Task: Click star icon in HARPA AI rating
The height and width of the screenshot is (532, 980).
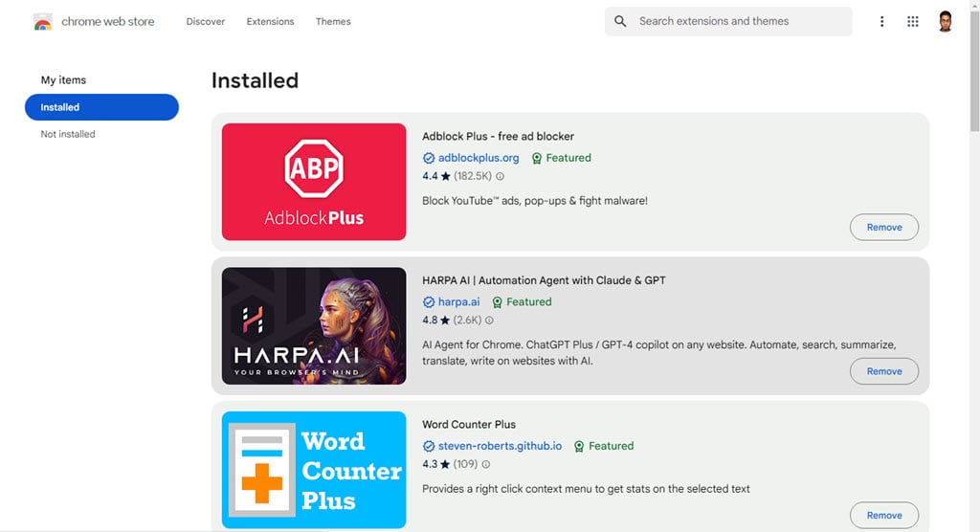Action: [x=445, y=321]
